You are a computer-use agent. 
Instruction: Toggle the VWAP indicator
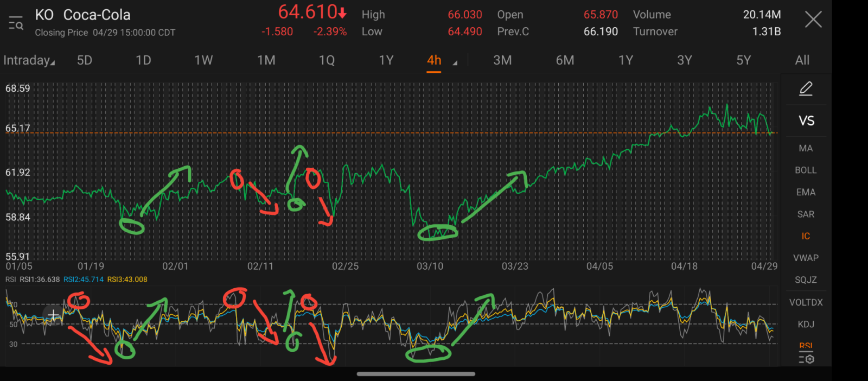(x=806, y=258)
